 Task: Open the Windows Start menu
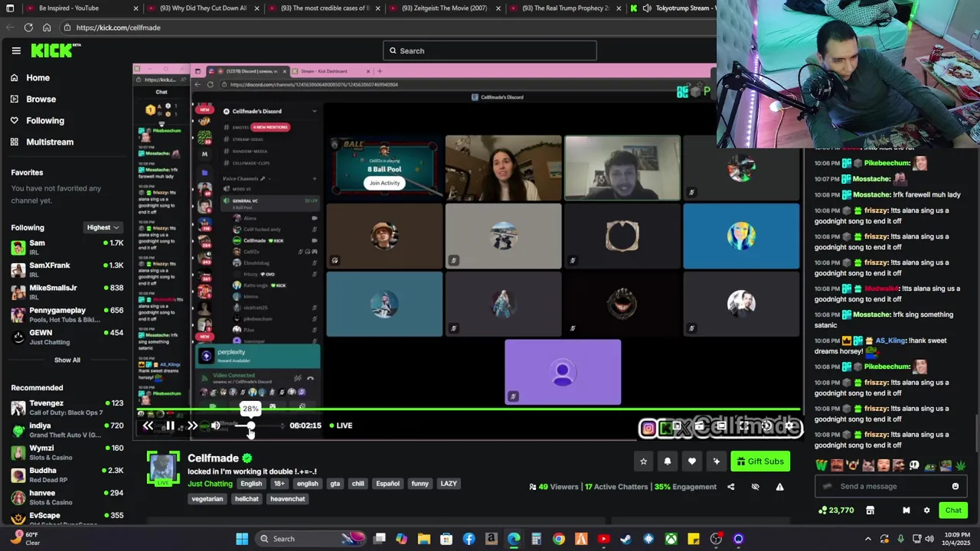(242, 539)
